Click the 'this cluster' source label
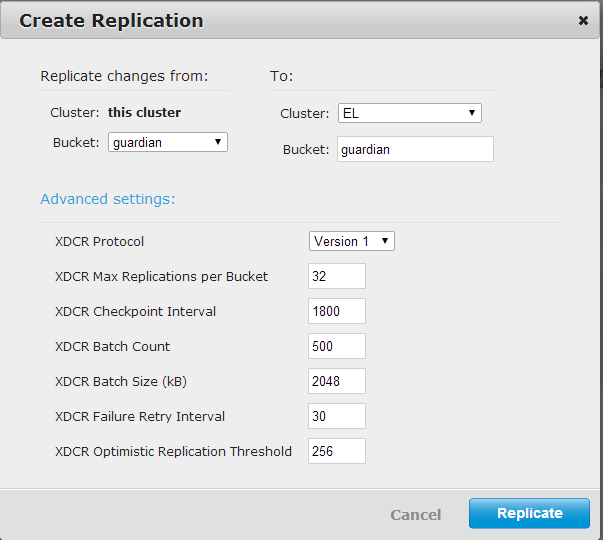 [144, 113]
